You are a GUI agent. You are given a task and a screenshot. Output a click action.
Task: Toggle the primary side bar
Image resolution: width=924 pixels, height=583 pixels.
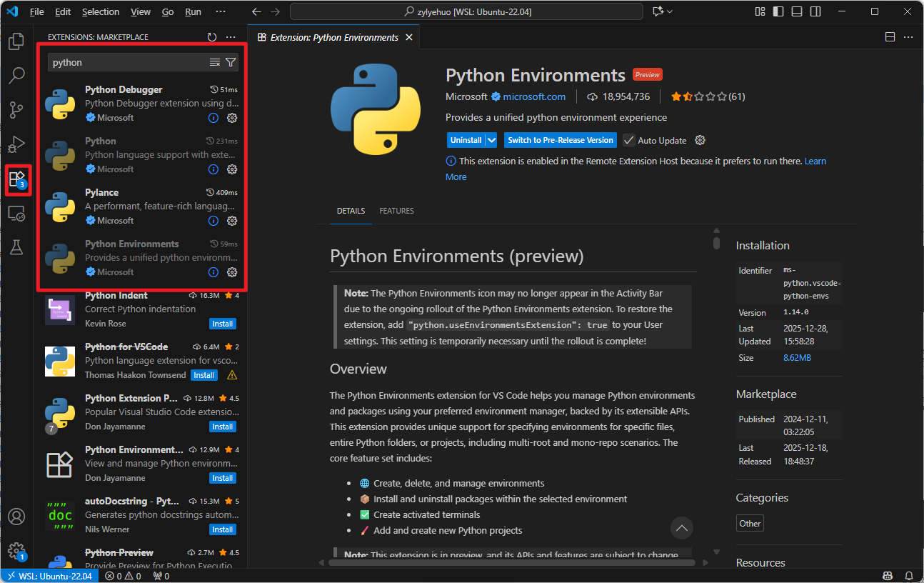click(778, 12)
